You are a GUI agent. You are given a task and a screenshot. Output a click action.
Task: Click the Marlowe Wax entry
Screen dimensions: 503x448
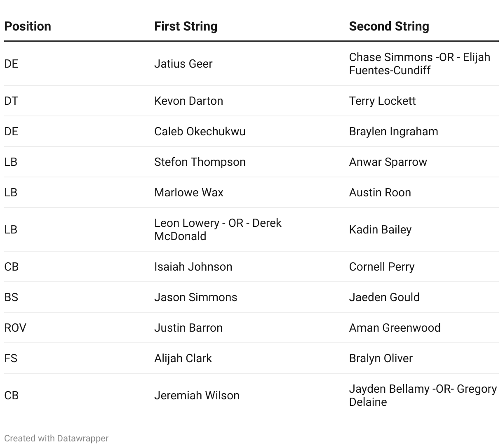coord(188,193)
